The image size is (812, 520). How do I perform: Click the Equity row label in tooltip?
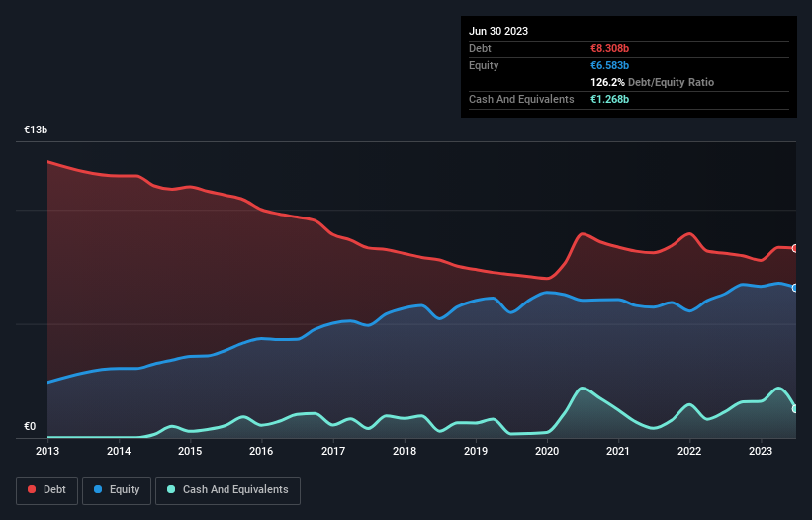484,65
